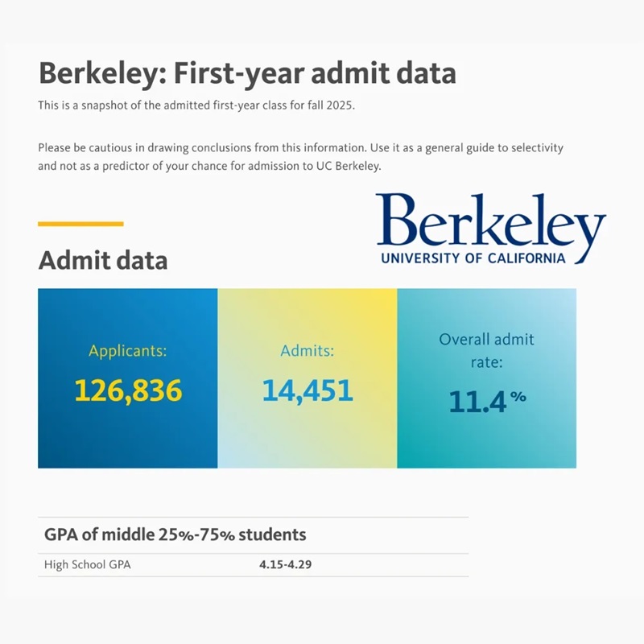Click the "Overall admit rate:" label
644x644 pixels.
coord(486,351)
